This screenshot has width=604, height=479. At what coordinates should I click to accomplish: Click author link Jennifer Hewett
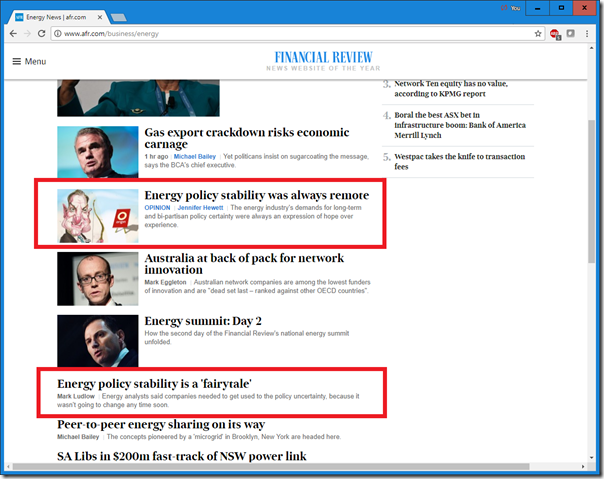200,208
